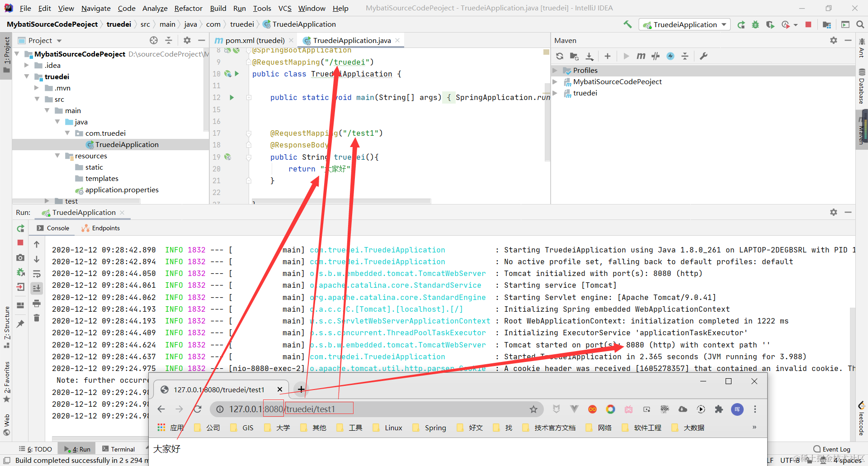Toggle pin tab in Run panel

point(20,324)
